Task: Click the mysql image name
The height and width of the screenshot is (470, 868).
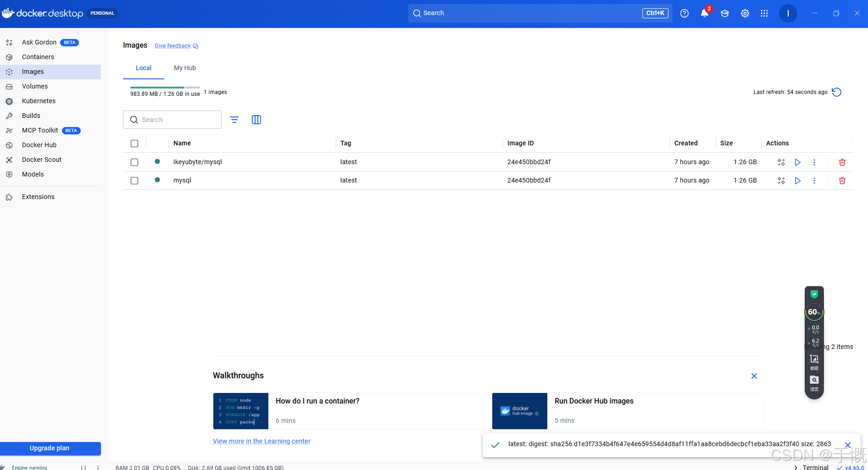Action: pyautogui.click(x=182, y=180)
